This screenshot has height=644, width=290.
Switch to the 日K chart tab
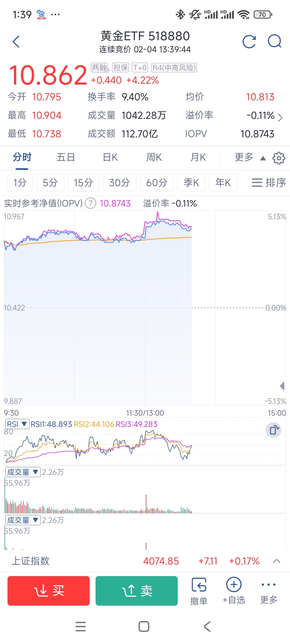pos(110,158)
